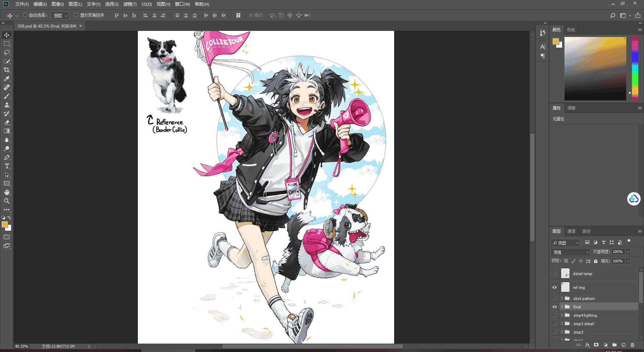644x352 pixels.
Task: Select the Lasso tool
Action: (x=7, y=52)
